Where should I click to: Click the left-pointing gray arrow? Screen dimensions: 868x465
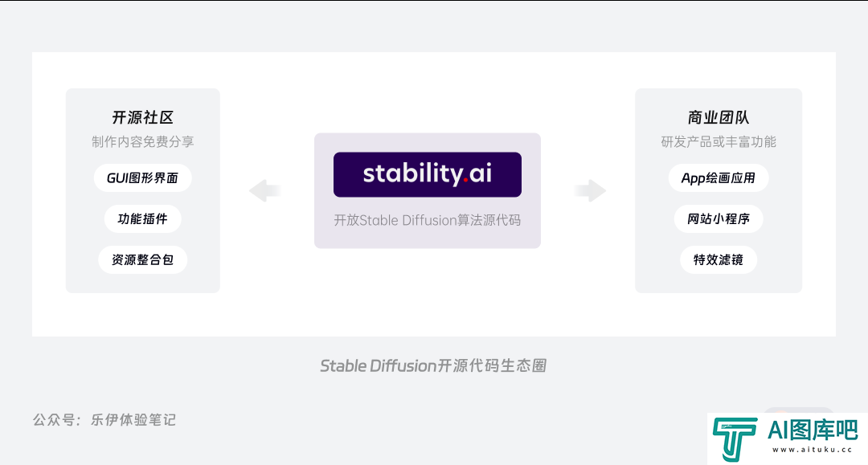[x=264, y=191]
